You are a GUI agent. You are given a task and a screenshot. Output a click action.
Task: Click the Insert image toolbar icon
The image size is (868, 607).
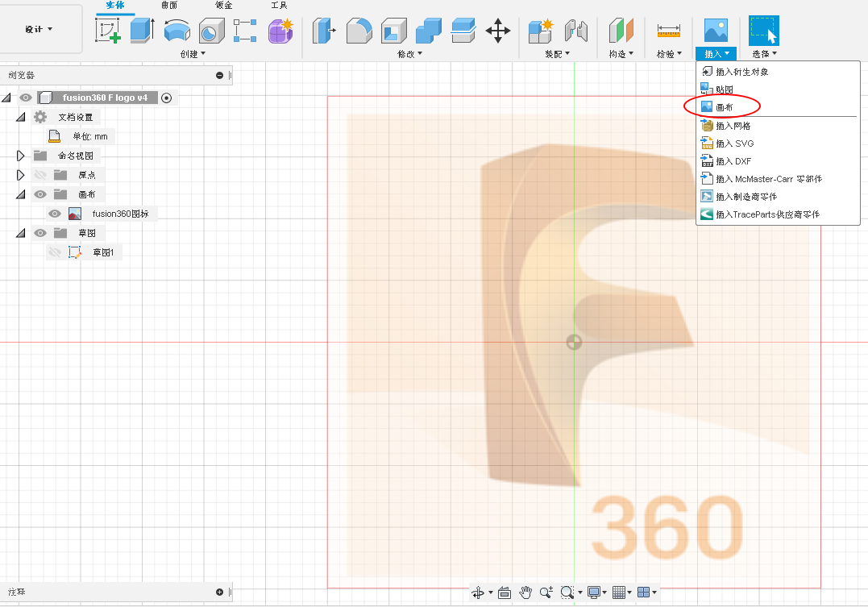click(716, 30)
